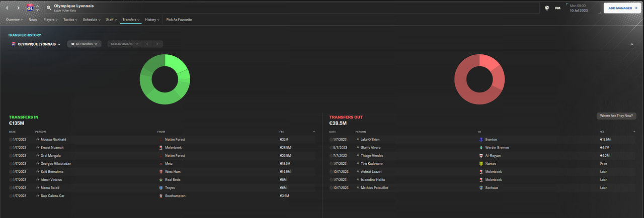This screenshot has height=218, width=644.
Task: Click the Metz club badge
Action: point(161,164)
